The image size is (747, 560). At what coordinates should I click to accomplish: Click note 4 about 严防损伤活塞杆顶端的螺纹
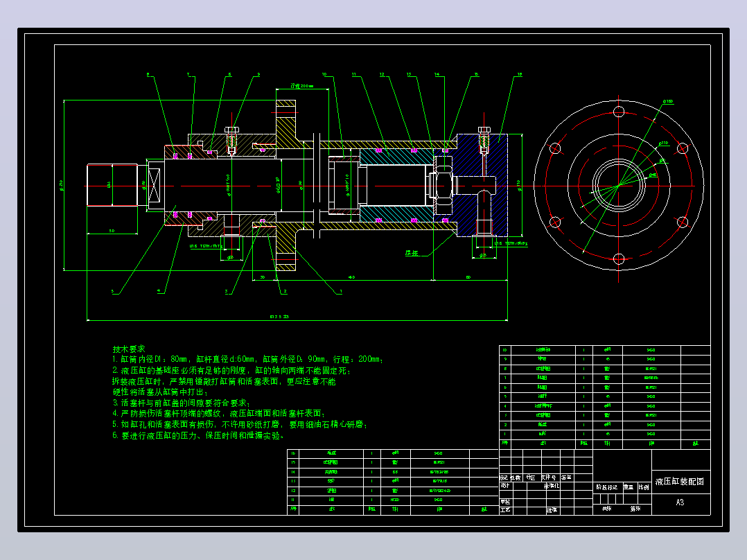tap(219, 413)
